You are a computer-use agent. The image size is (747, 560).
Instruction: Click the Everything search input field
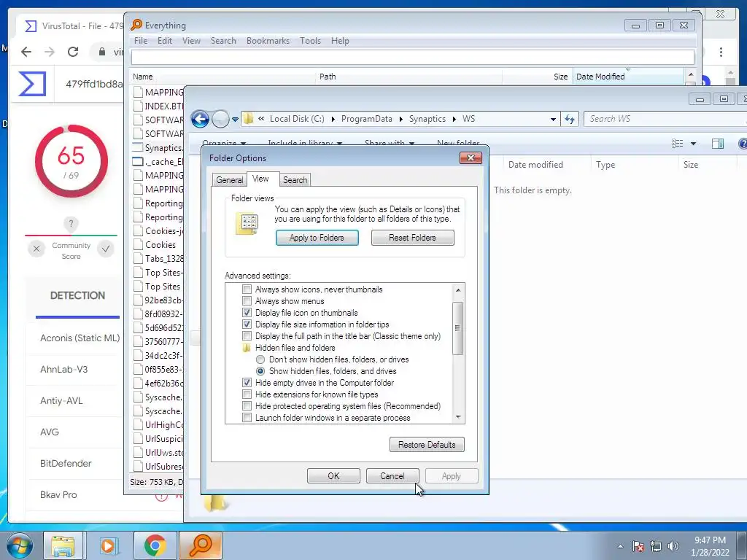point(413,57)
